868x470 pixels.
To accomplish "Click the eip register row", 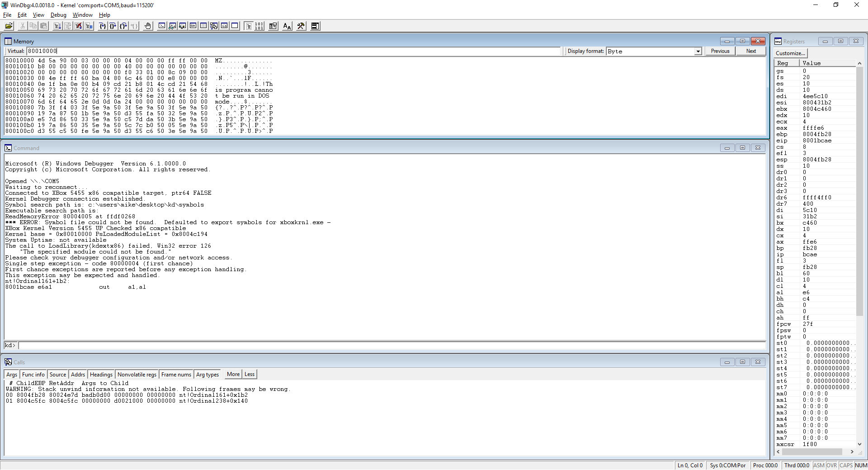I will point(815,141).
